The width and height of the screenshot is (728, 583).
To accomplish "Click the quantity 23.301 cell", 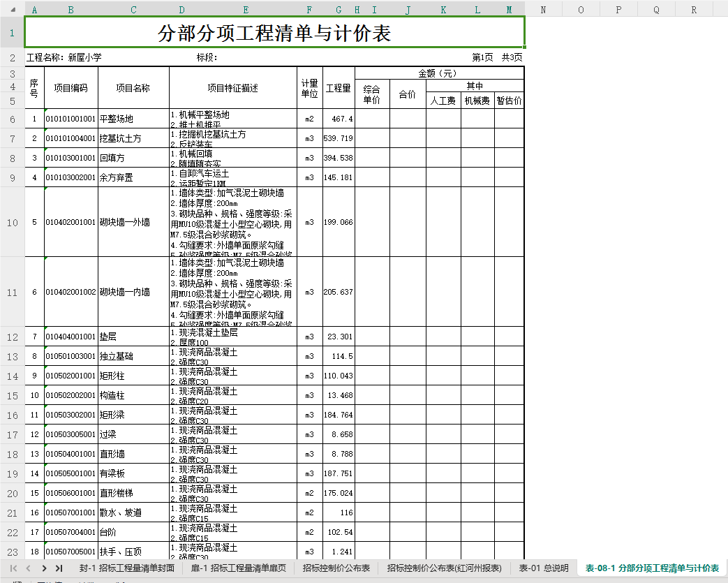I will (339, 337).
